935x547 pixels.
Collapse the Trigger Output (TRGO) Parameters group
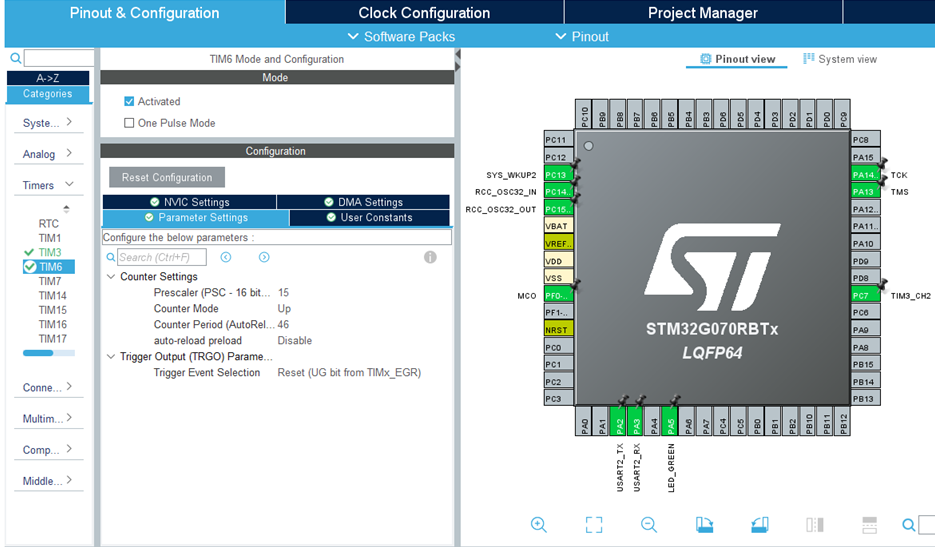[x=110, y=357]
